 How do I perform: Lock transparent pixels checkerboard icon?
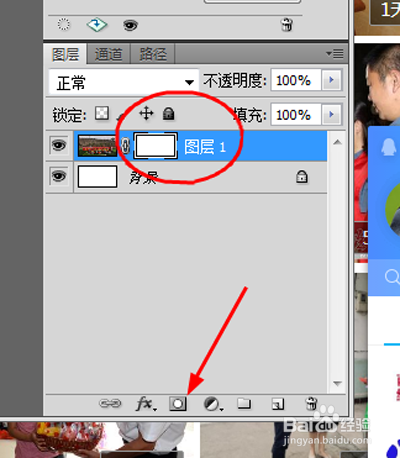pyautogui.click(x=102, y=113)
